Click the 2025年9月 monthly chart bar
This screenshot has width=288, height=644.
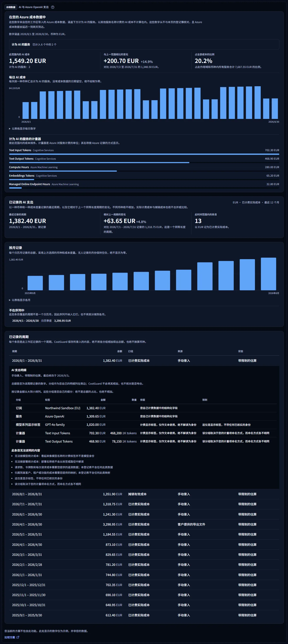[x=35, y=283]
